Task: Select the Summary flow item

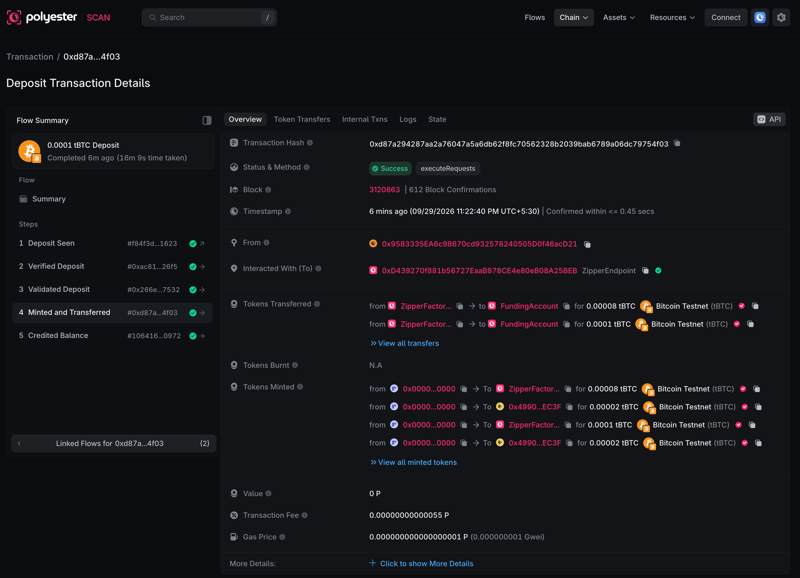Action: click(x=48, y=199)
